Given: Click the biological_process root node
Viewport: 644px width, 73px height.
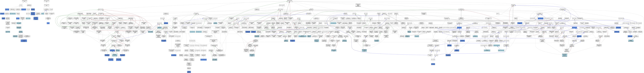Looking at the screenshot, I should (x=289, y=1).
